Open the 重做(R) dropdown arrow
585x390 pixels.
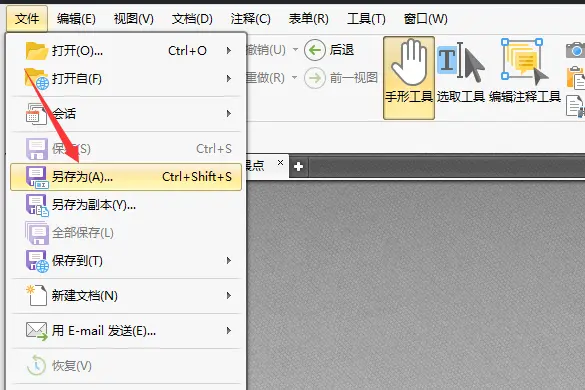(x=294, y=78)
